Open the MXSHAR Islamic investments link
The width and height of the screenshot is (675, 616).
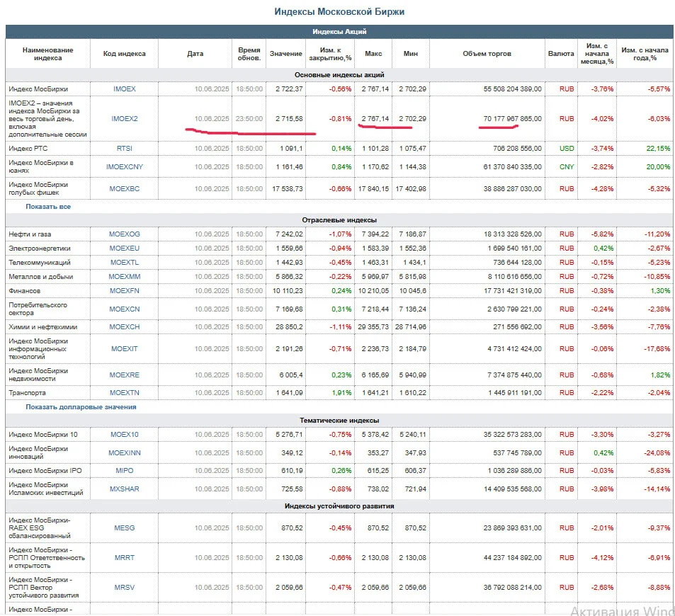[x=125, y=489]
